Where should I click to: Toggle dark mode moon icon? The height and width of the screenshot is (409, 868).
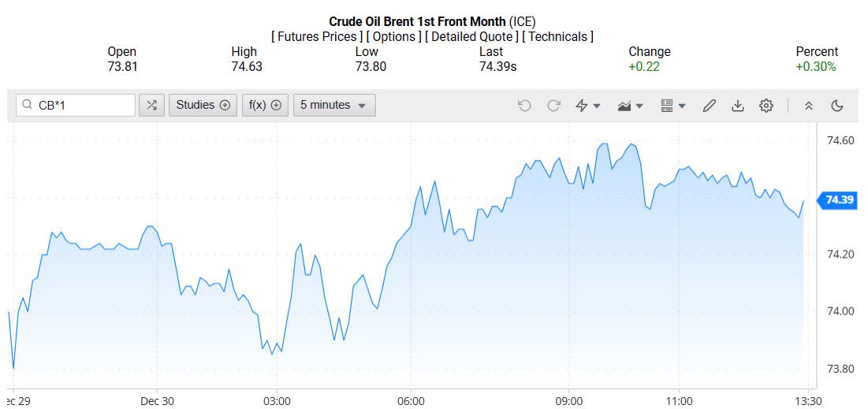tap(837, 106)
